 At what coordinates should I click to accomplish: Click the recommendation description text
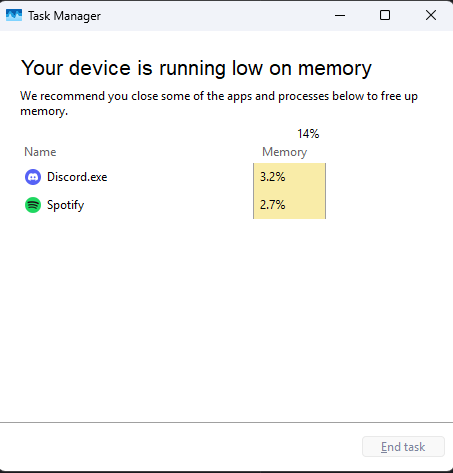tap(219, 103)
